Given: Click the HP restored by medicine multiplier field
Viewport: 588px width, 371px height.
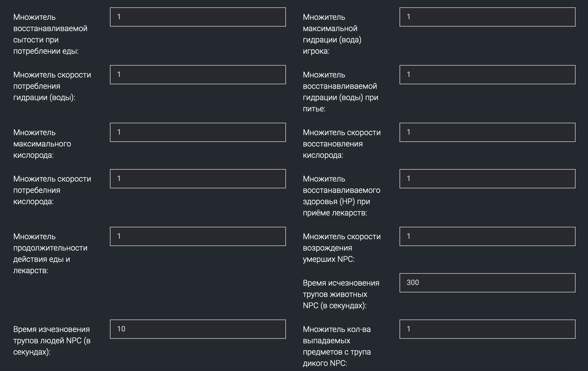Looking at the screenshot, I should coord(487,179).
